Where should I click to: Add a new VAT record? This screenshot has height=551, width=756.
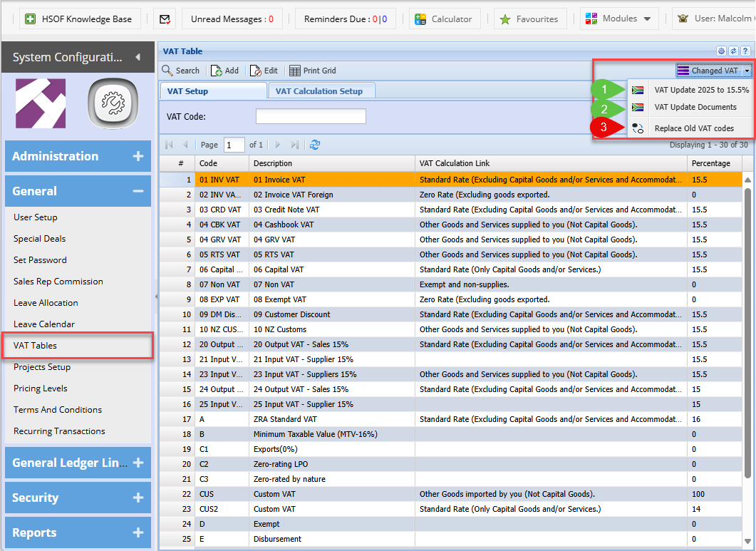224,71
